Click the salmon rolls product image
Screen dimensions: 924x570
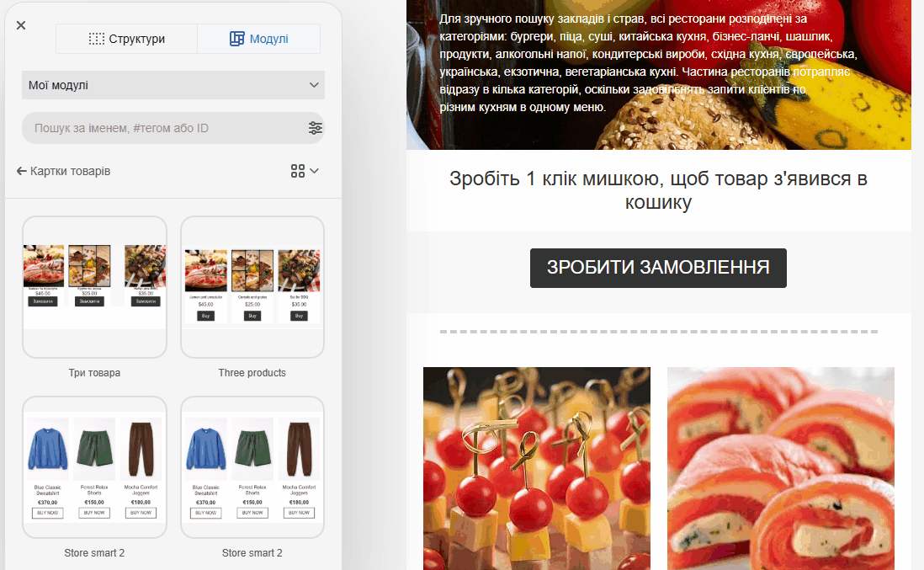point(781,469)
